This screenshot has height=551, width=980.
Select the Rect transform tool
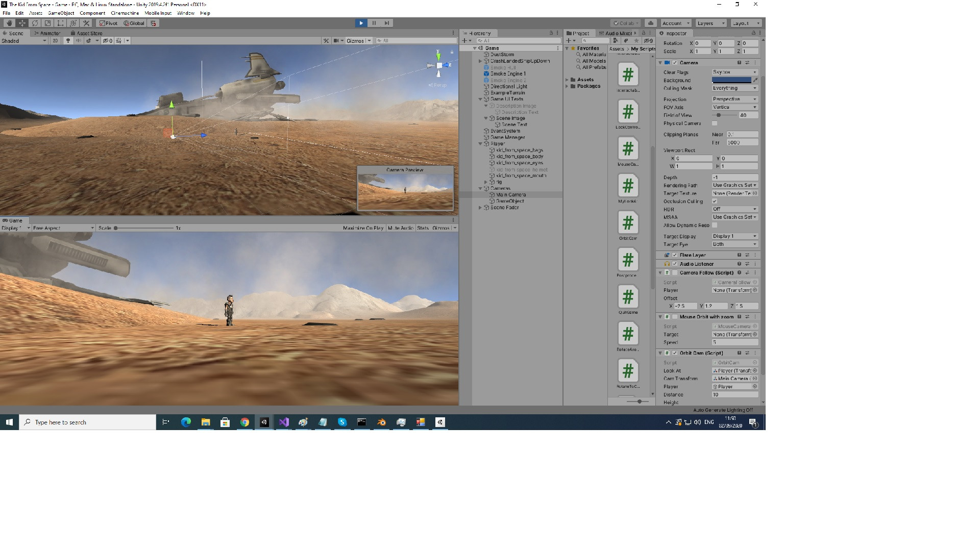pyautogui.click(x=60, y=23)
